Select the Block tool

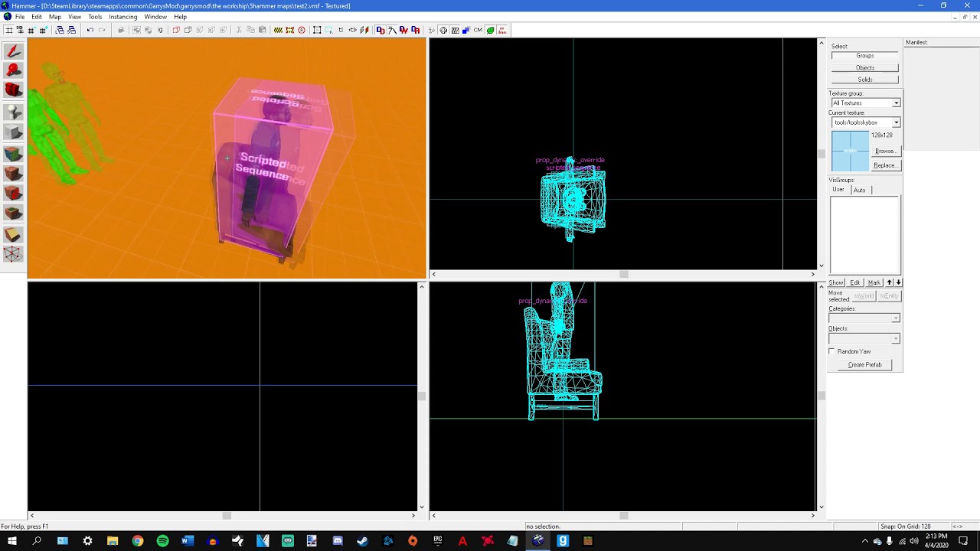[13, 133]
